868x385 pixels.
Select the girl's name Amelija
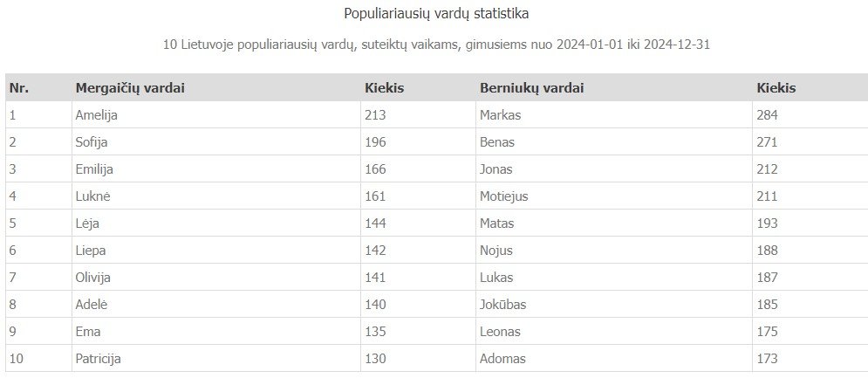(96, 115)
